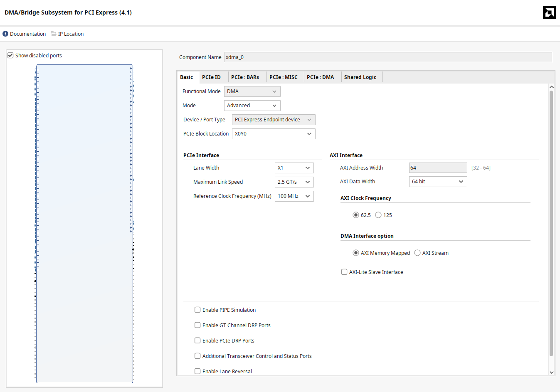Click the vertical scrollbar thumb
Viewport: 560px width, 392px height.
click(x=551, y=223)
